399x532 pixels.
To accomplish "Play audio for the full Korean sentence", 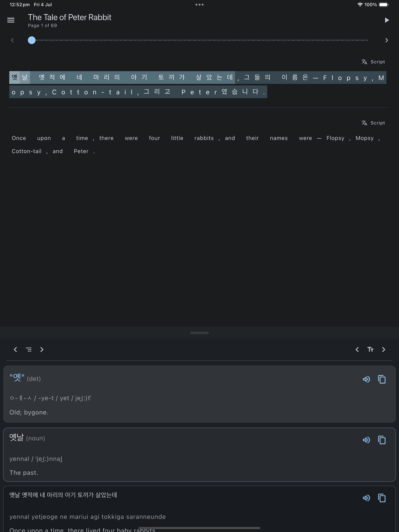I will (366, 498).
